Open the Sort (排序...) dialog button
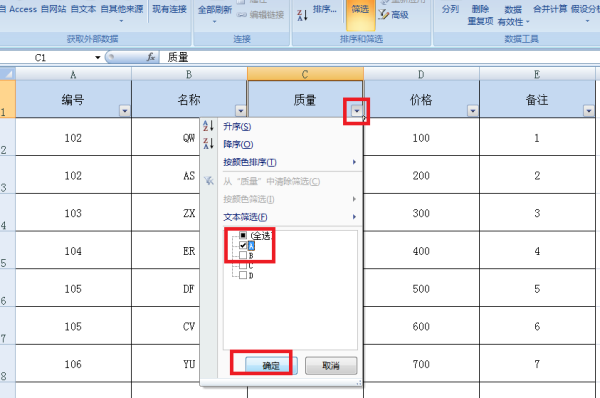This screenshot has width=600, height=398. click(324, 10)
